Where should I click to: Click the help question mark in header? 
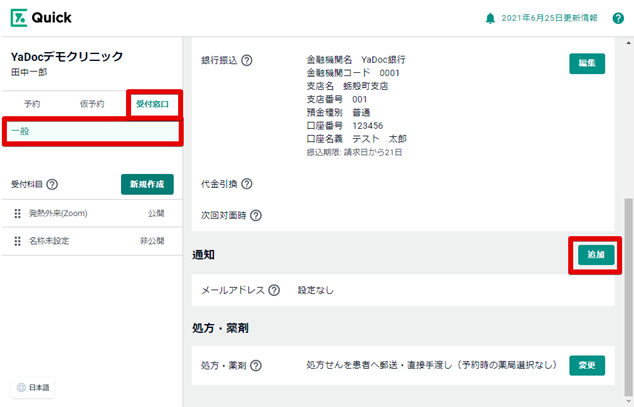coord(617,18)
